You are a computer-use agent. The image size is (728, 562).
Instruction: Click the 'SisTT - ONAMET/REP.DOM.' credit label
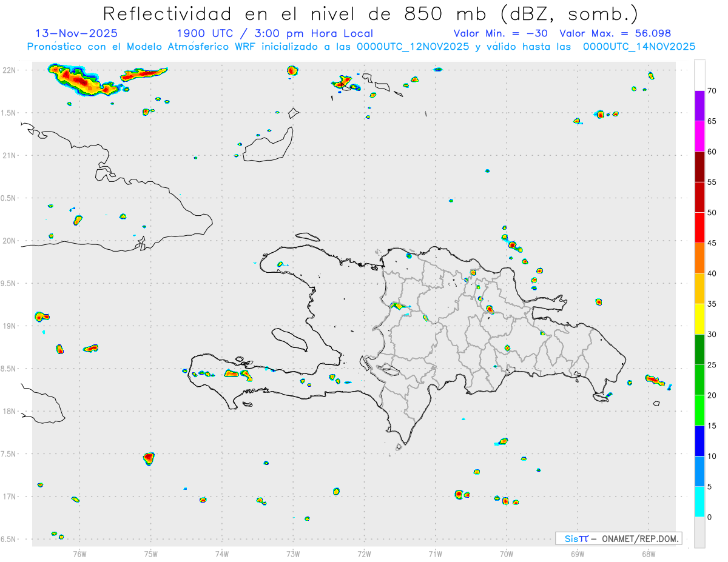pos(619,538)
